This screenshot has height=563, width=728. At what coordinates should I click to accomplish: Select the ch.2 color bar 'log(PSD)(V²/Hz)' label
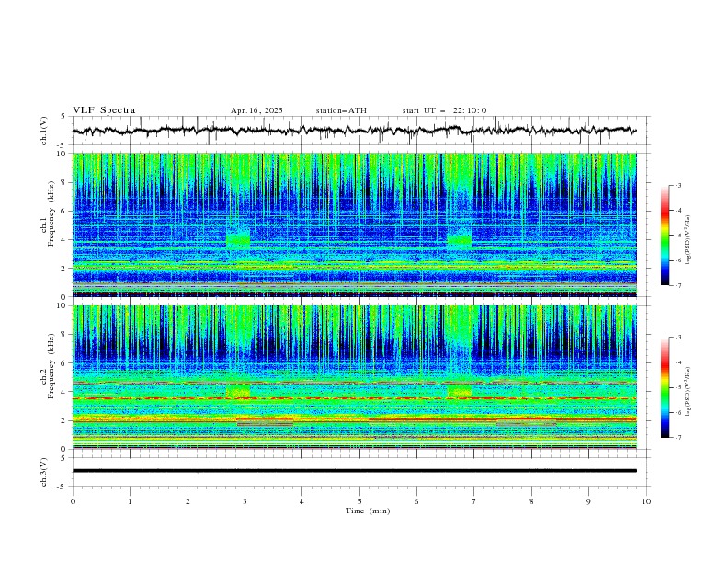[x=688, y=391]
